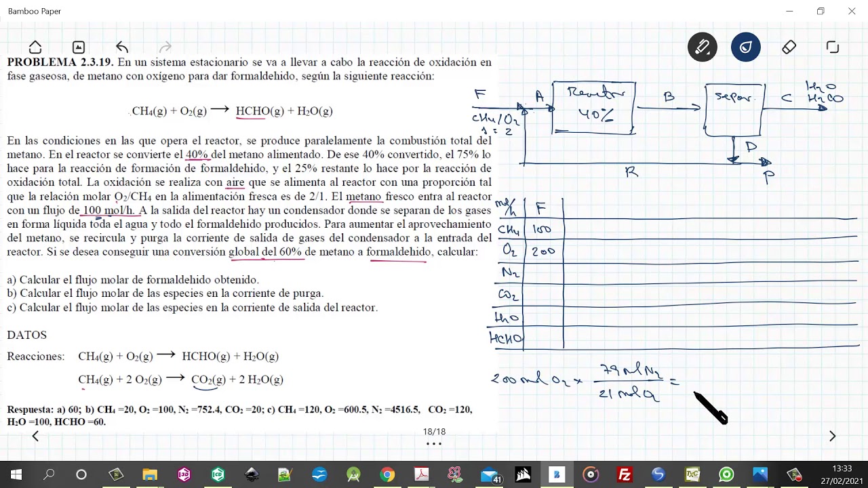Open Inkscape from the taskbar
This screenshot has width=868, height=488.
tap(252, 474)
